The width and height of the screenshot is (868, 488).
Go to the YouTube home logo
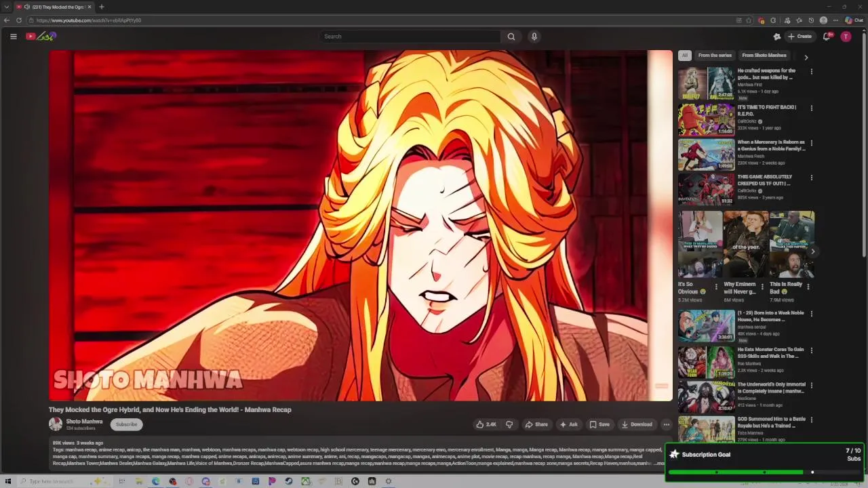click(x=41, y=37)
